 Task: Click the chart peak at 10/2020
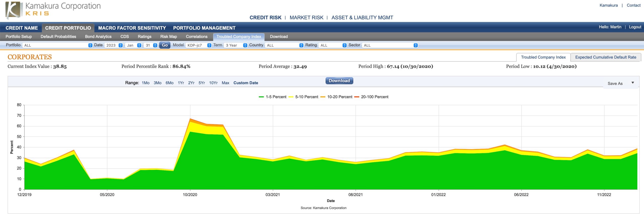tap(190, 119)
